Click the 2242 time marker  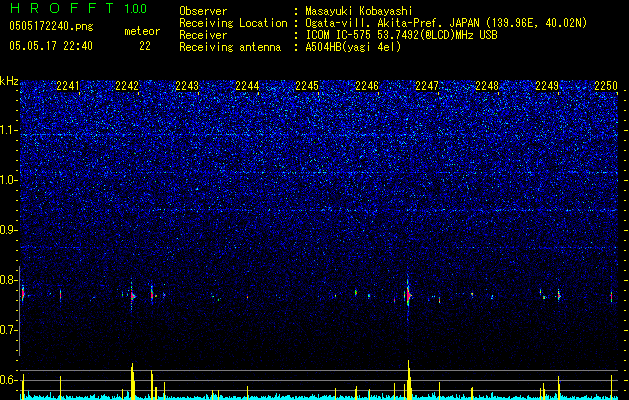tap(127, 85)
